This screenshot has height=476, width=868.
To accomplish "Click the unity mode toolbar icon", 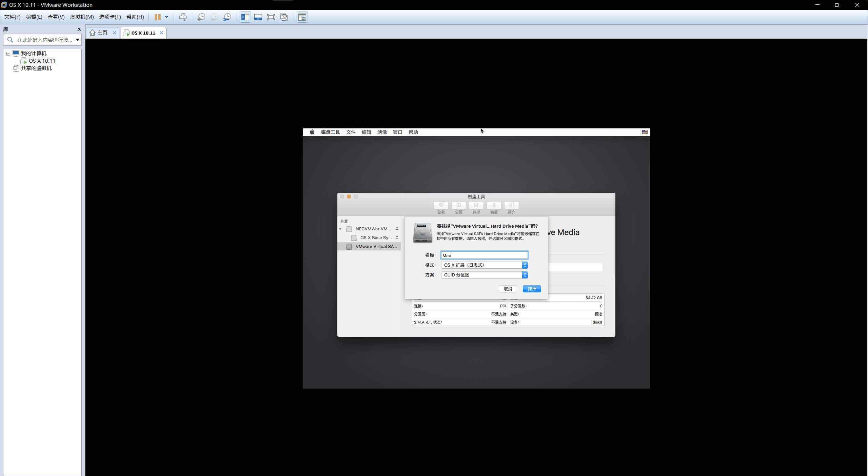I will (284, 17).
